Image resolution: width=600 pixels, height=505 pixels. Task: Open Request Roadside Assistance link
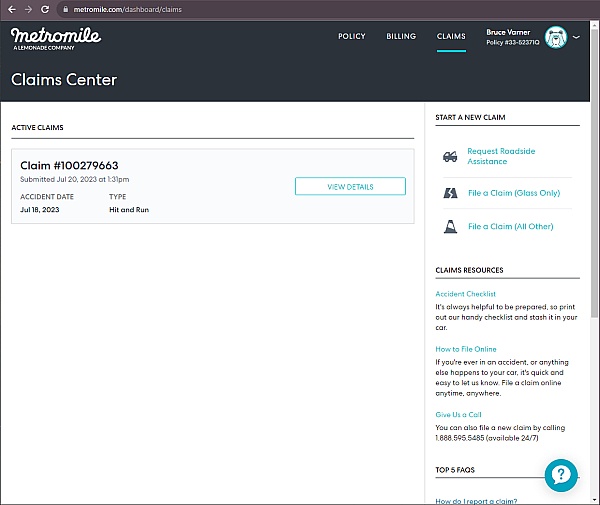pyautogui.click(x=501, y=156)
